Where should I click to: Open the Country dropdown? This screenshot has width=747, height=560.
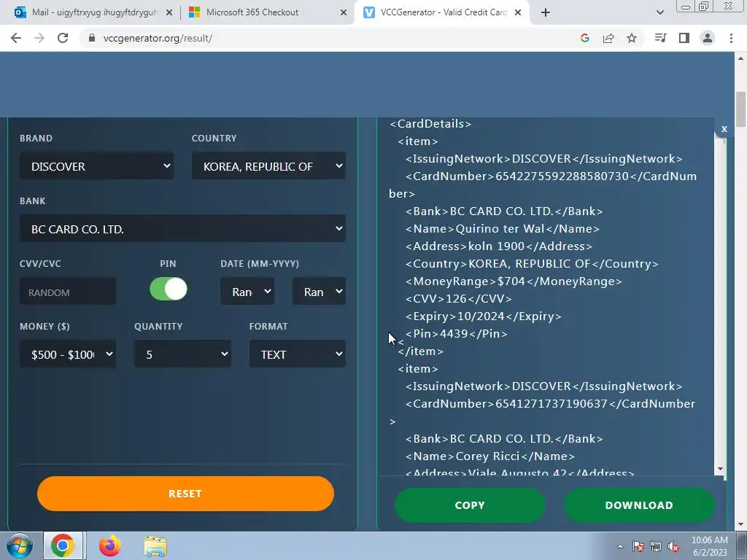pyautogui.click(x=268, y=166)
